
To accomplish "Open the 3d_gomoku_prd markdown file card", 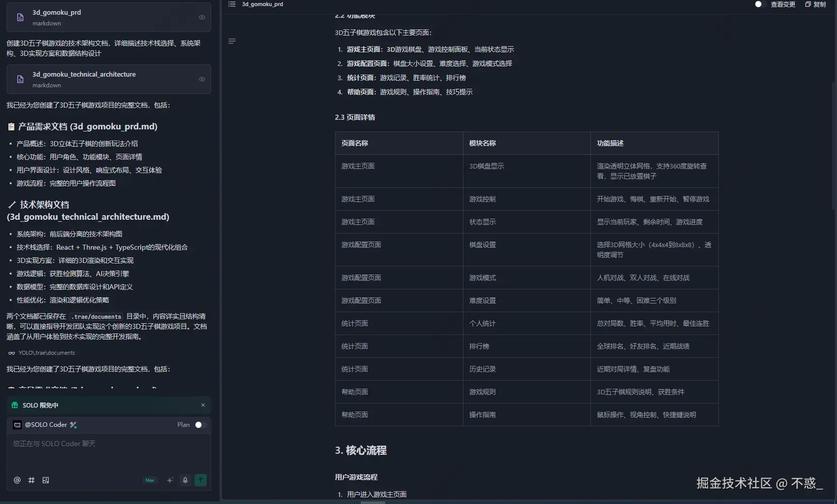I will 109,17.
